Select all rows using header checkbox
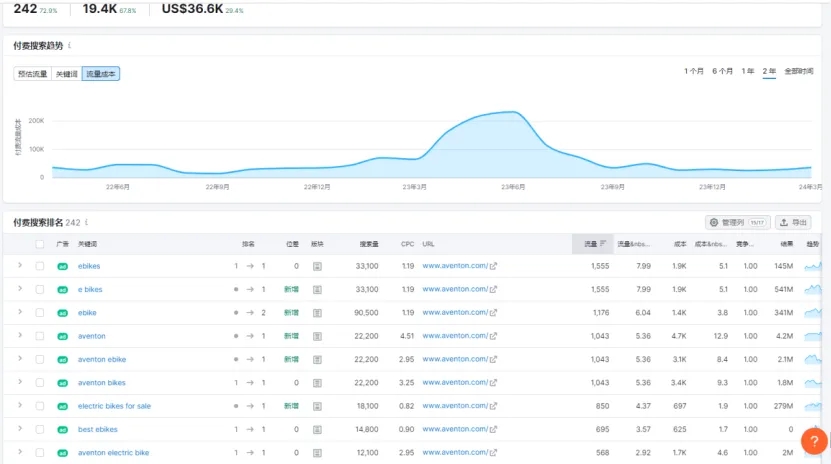 40,244
